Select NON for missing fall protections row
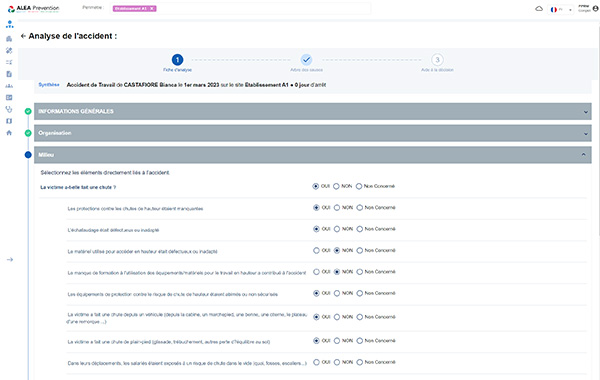 337,208
